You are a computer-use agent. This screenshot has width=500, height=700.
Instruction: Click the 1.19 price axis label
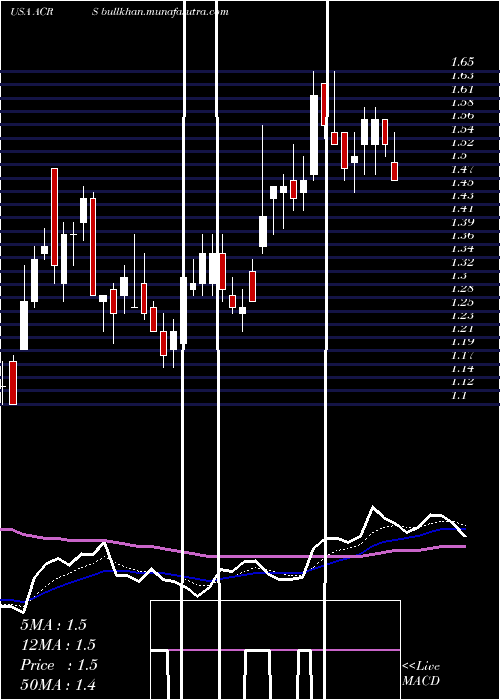462,342
